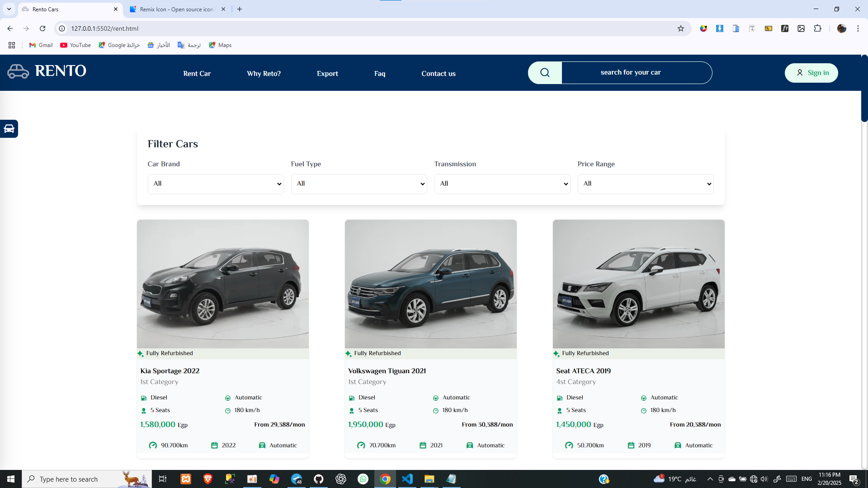Image resolution: width=868 pixels, height=488 pixels.
Task: Click Kia Sportage seats person icon
Action: (x=144, y=411)
